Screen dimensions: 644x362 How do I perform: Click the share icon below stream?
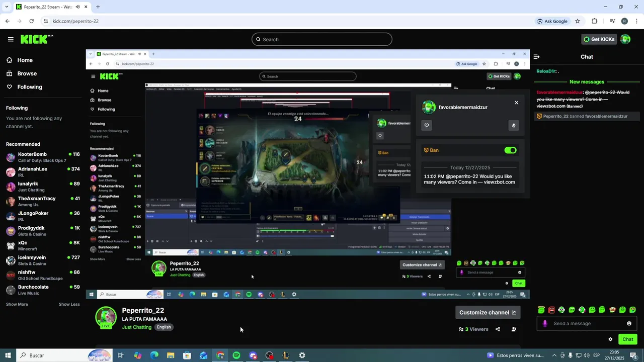(498, 329)
